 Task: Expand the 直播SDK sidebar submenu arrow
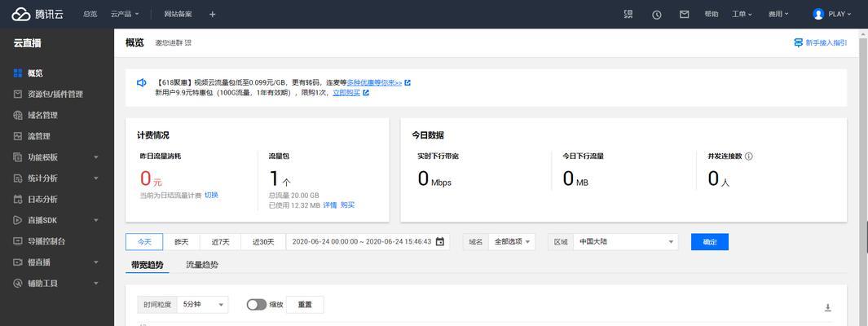[96, 220]
